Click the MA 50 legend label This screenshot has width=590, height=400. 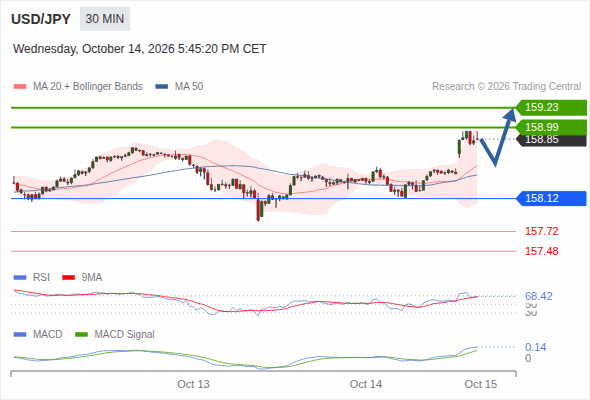(189, 87)
